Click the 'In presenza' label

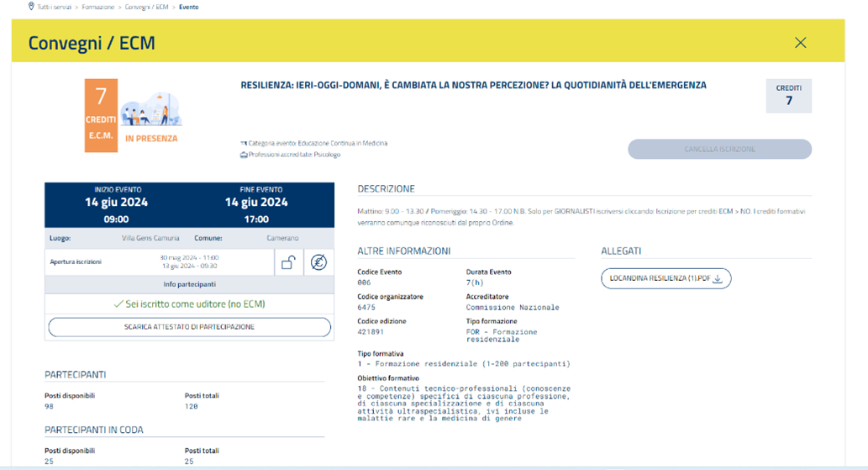click(151, 139)
